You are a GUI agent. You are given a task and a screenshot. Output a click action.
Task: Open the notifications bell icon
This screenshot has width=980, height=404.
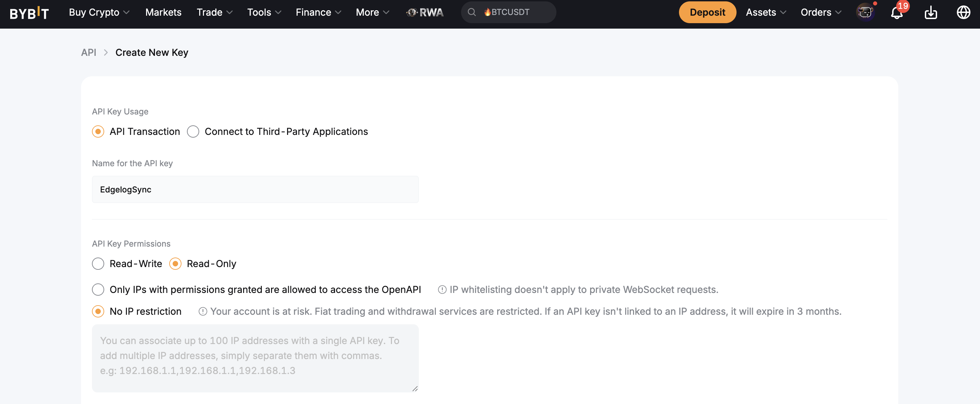click(897, 13)
